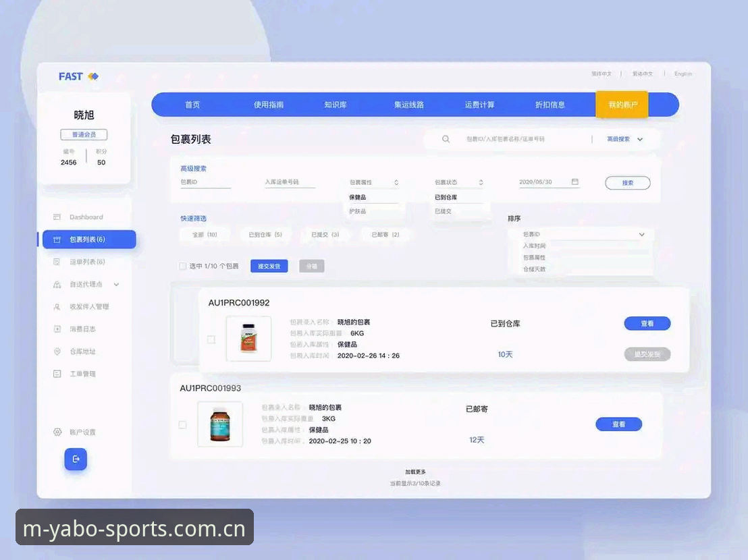Click the 收发件人管理 contacts icon
This screenshot has height=560, width=748.
(57, 307)
